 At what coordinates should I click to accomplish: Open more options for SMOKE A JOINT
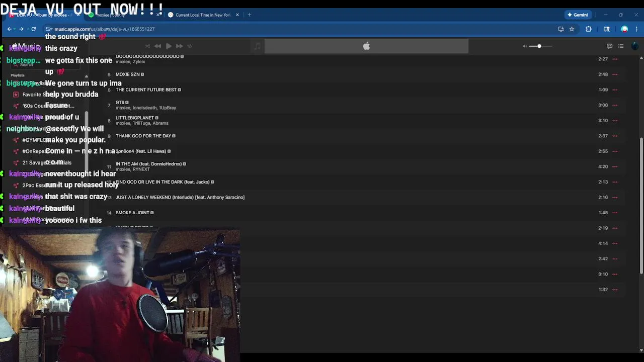615,213
